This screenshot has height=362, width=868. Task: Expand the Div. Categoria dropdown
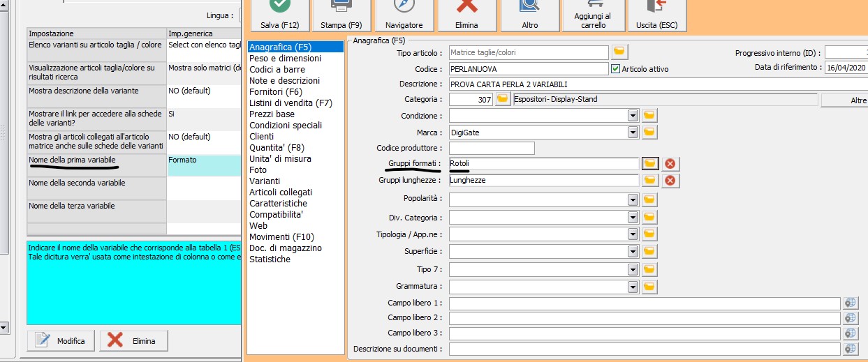633,217
